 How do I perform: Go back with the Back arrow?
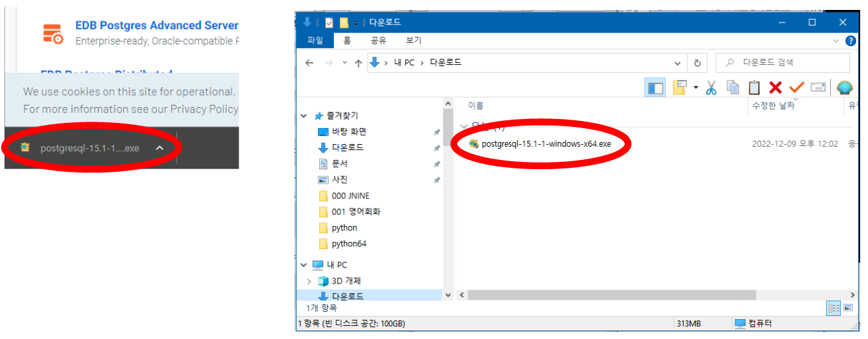(x=309, y=63)
